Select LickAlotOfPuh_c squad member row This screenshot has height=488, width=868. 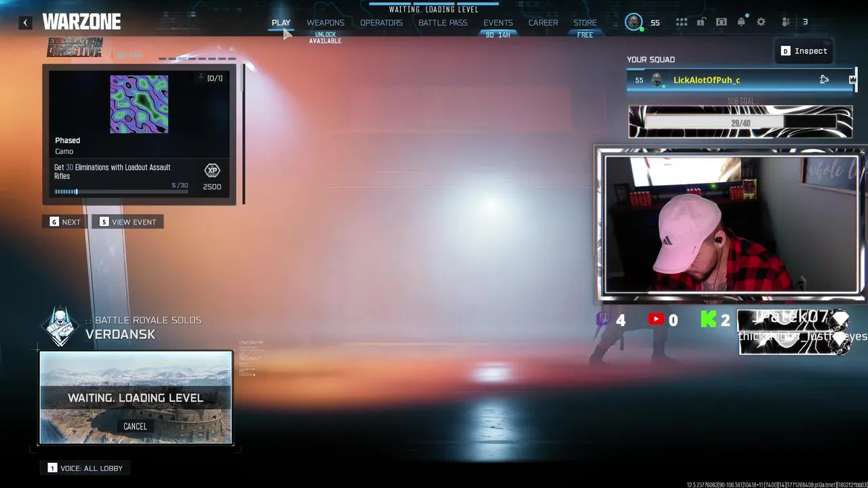741,80
